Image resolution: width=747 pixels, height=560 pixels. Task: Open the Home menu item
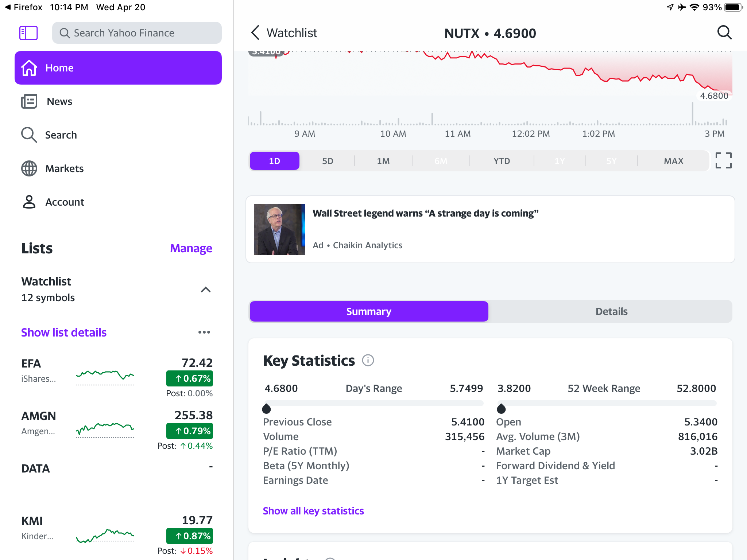coord(118,68)
